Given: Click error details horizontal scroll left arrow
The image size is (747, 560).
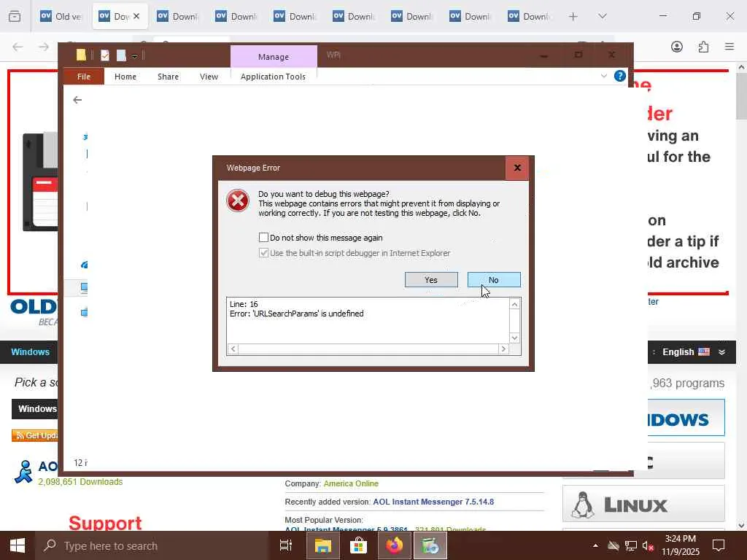Looking at the screenshot, I should pos(233,349).
